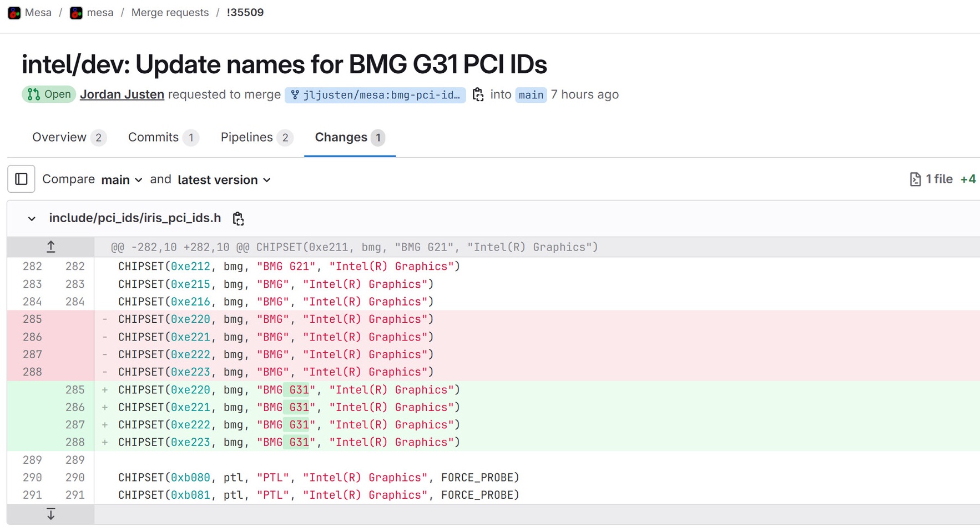Expand diff lines upward
980x531 pixels.
50,247
